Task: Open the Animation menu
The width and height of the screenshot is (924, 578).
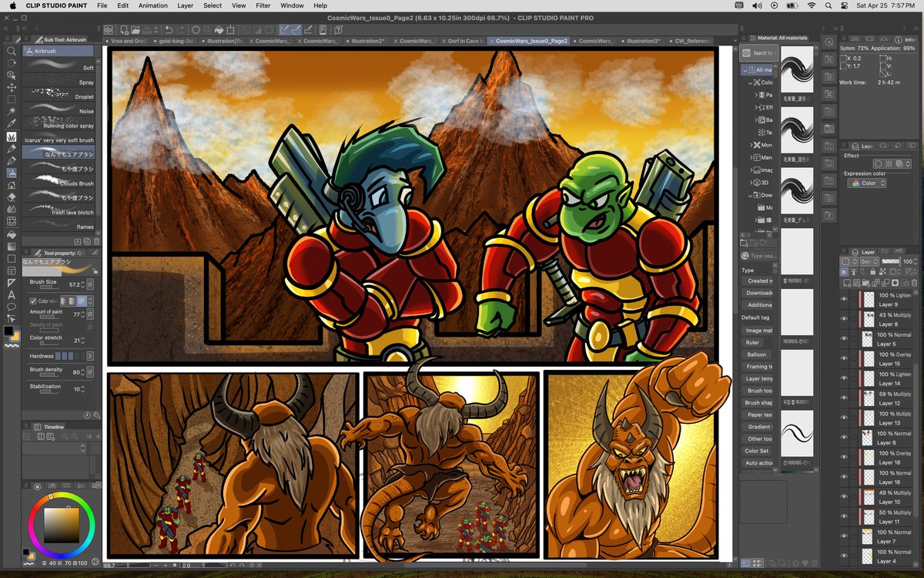Action: (152, 5)
